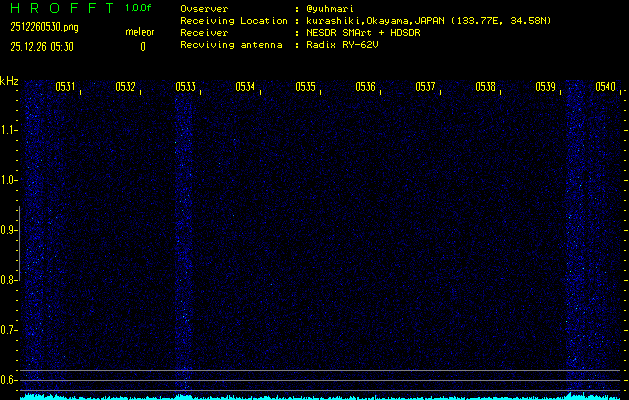Click the 0539 time marker
629x400 pixels.
click(546, 87)
